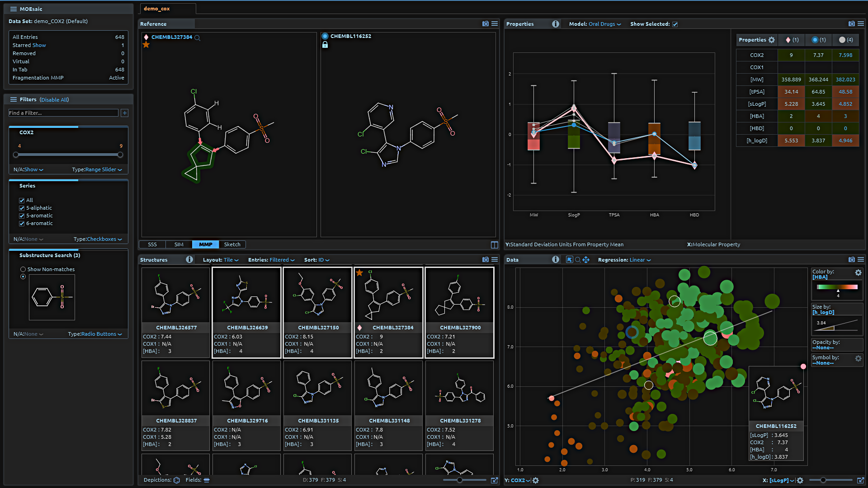The height and width of the screenshot is (488, 868).
Task: Click the Depictions icon in Structures footer
Action: tap(177, 480)
